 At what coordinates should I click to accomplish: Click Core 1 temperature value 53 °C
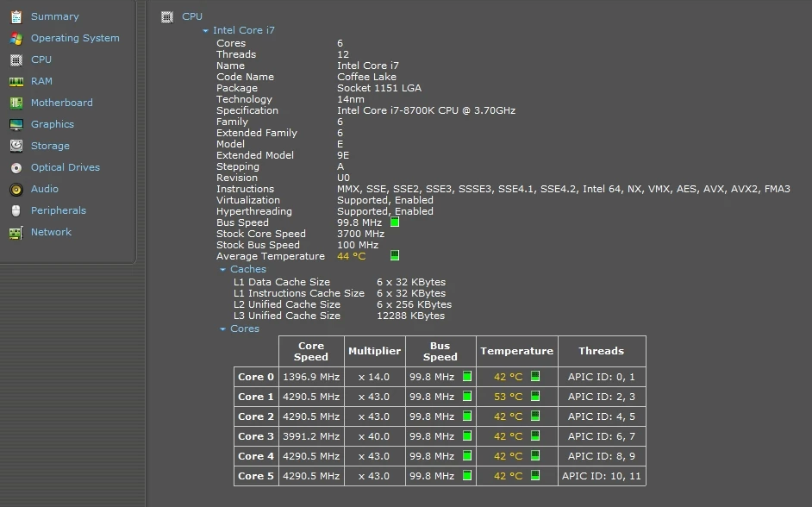508,397
